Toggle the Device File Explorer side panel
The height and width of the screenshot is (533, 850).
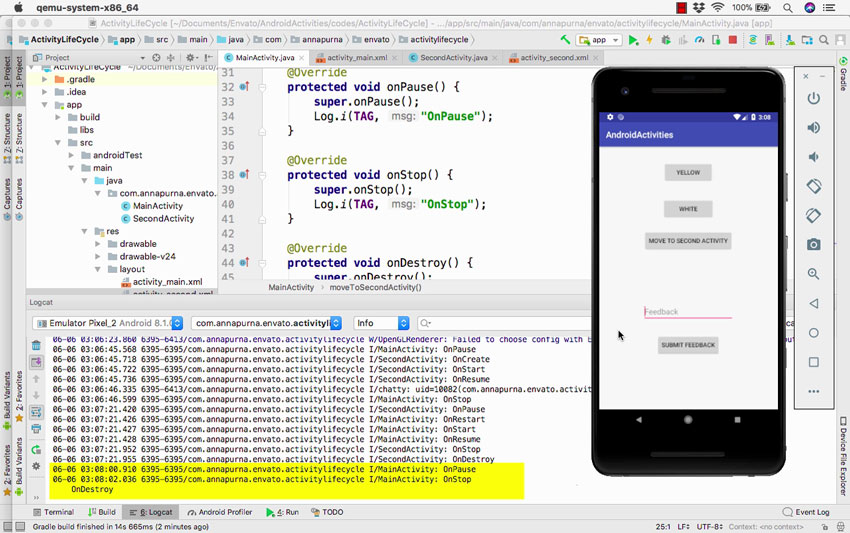843,456
